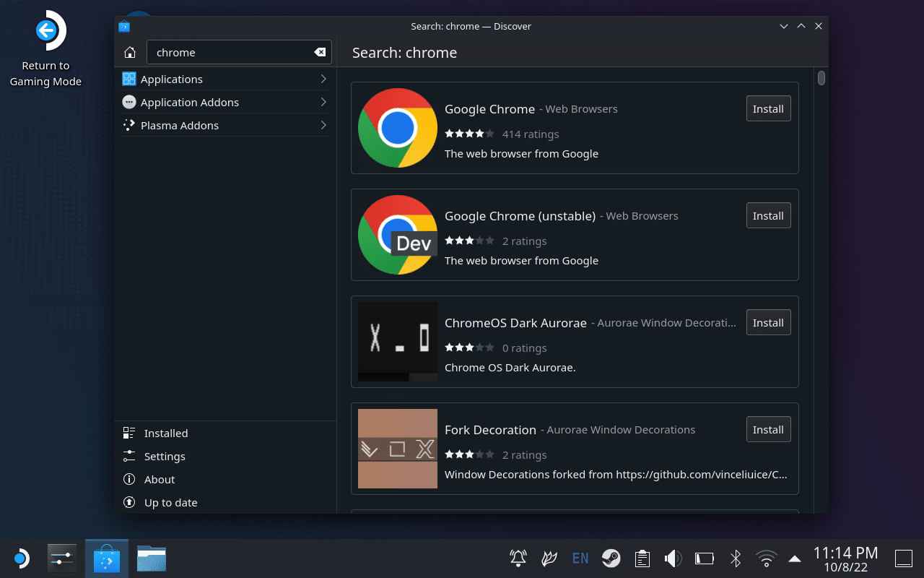The height and width of the screenshot is (578, 924).
Task: Open the battery status tray icon
Action: (x=704, y=558)
